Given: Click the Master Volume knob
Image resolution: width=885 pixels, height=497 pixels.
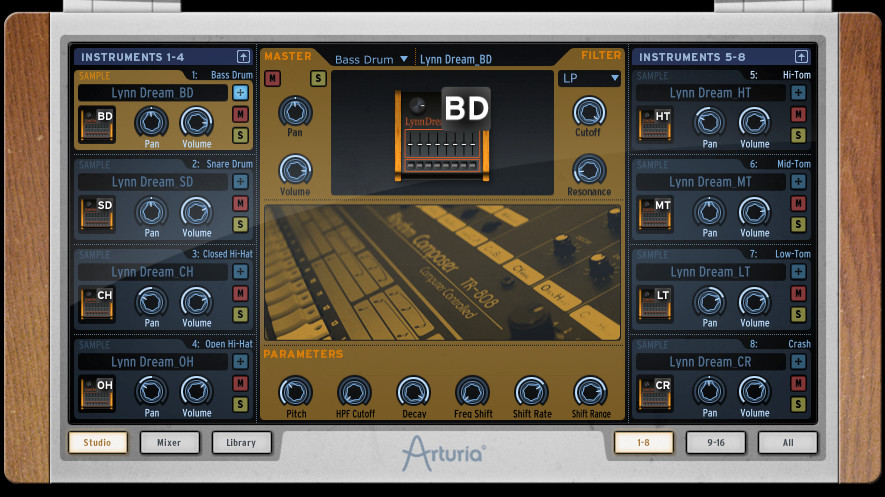Looking at the screenshot, I should 295,170.
